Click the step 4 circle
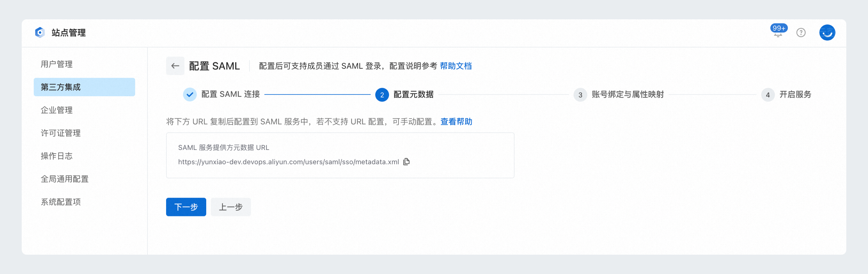 pyautogui.click(x=768, y=95)
